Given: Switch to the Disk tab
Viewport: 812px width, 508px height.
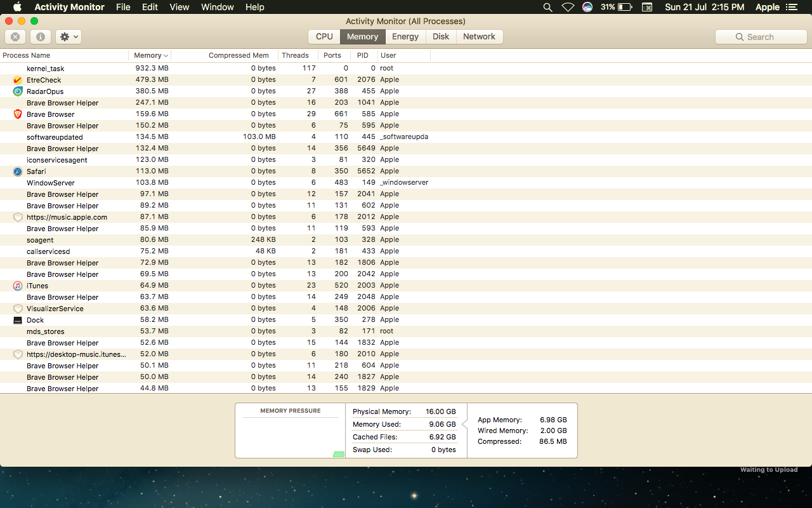Looking at the screenshot, I should [x=441, y=37].
